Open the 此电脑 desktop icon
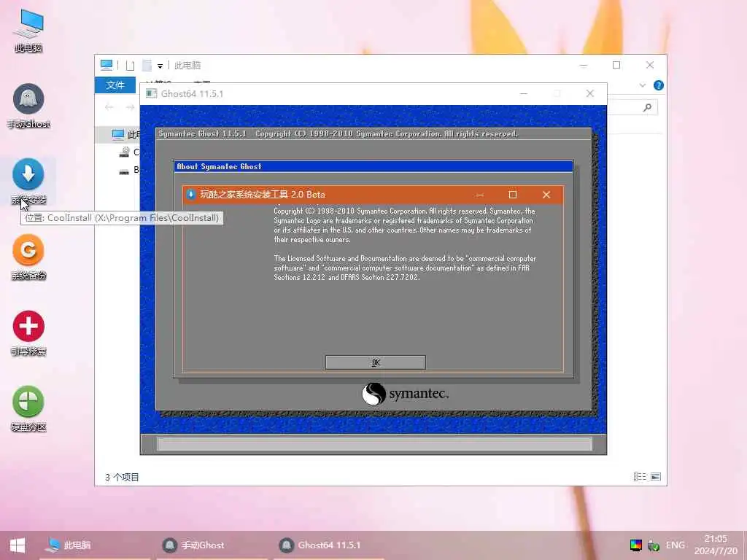Image resolution: width=747 pixels, height=560 pixels. point(28,31)
